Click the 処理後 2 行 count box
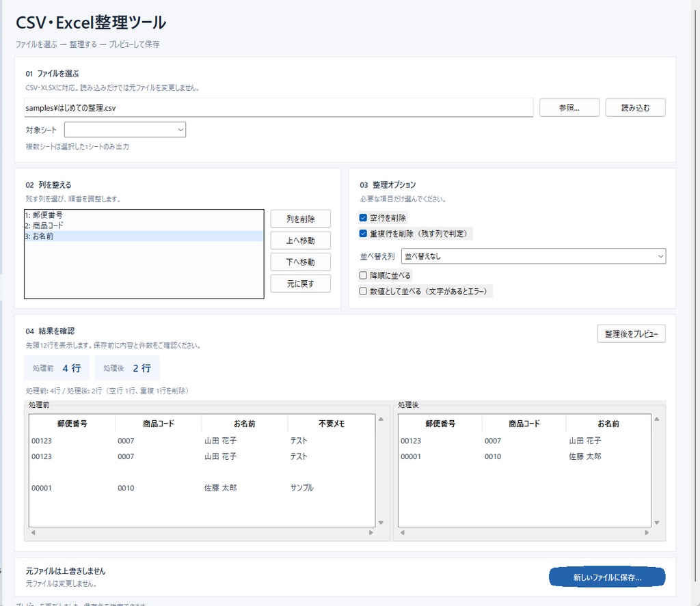Viewport: 700px width, 606px height. [126, 368]
